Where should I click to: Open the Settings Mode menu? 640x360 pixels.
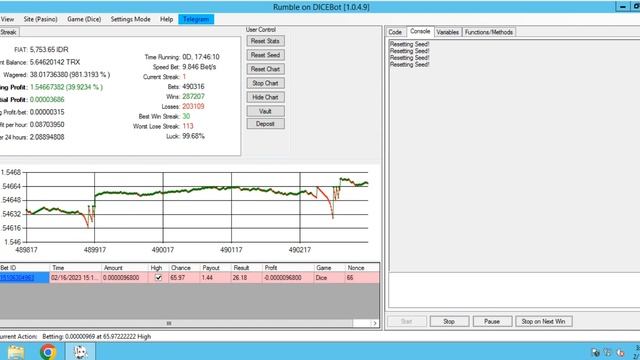pyautogui.click(x=131, y=19)
